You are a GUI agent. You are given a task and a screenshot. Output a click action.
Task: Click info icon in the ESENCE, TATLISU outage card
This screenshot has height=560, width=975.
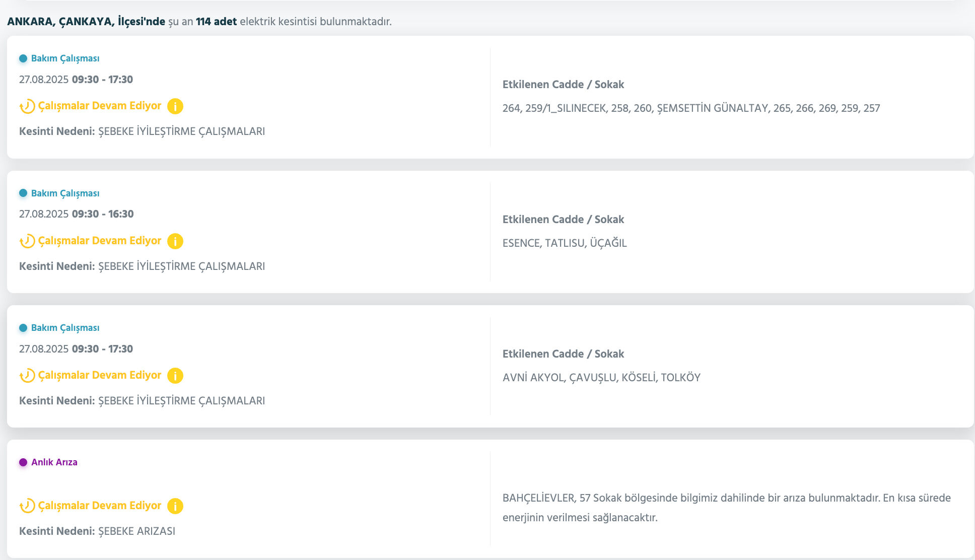tap(175, 241)
